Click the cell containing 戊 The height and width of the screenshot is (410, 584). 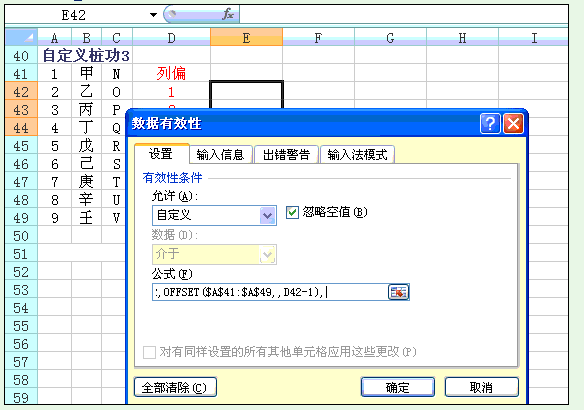(86, 146)
